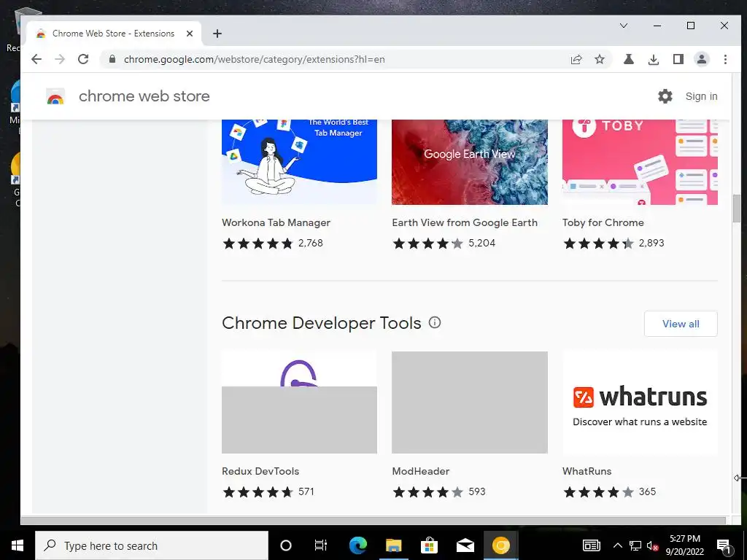The width and height of the screenshot is (747, 560).
Task: Open the web store settings gear
Action: [665, 96]
